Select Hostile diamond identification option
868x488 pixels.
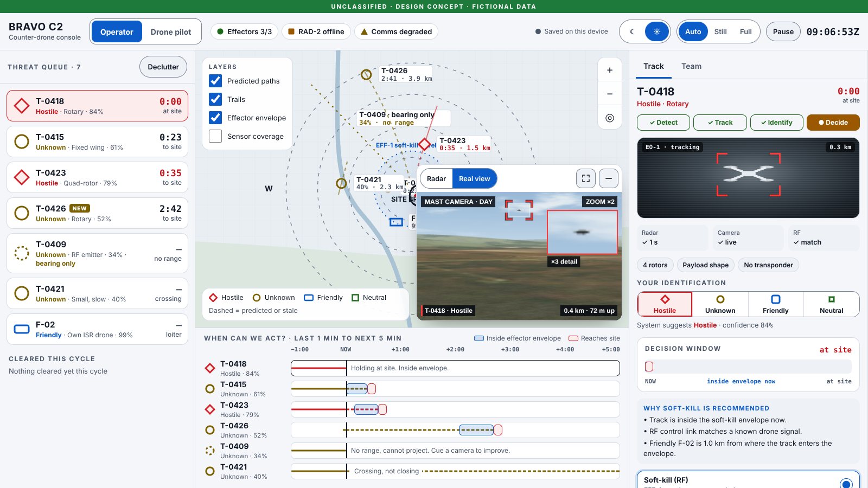(x=665, y=304)
